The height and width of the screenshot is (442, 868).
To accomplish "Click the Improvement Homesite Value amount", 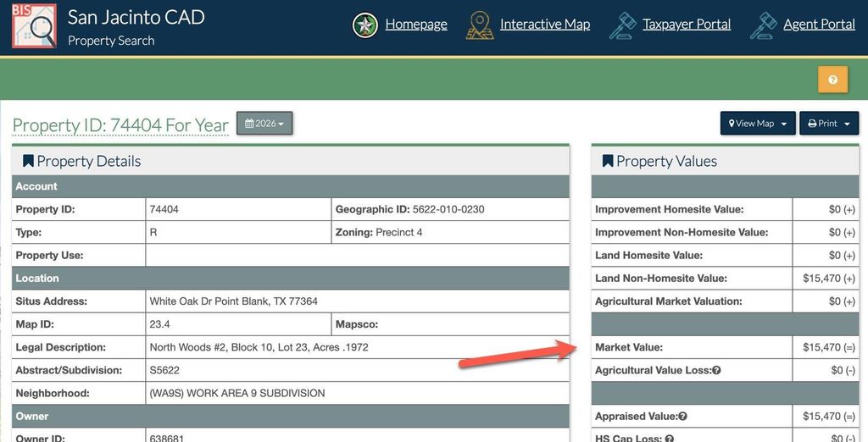I will point(842,209).
